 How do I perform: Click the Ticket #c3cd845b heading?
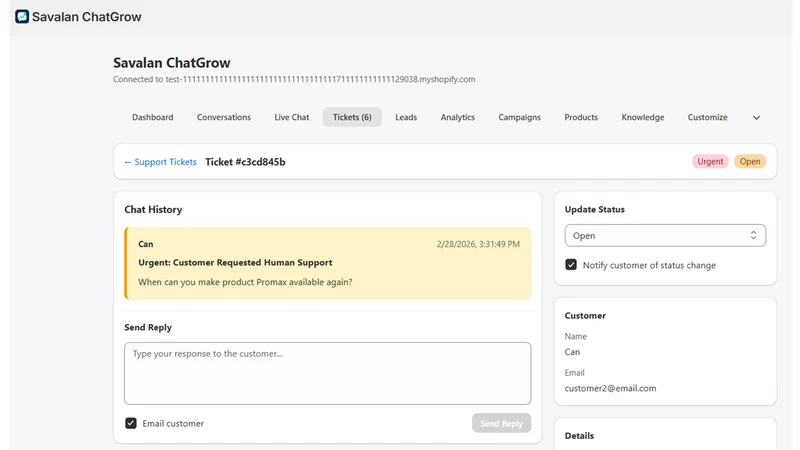pos(245,162)
